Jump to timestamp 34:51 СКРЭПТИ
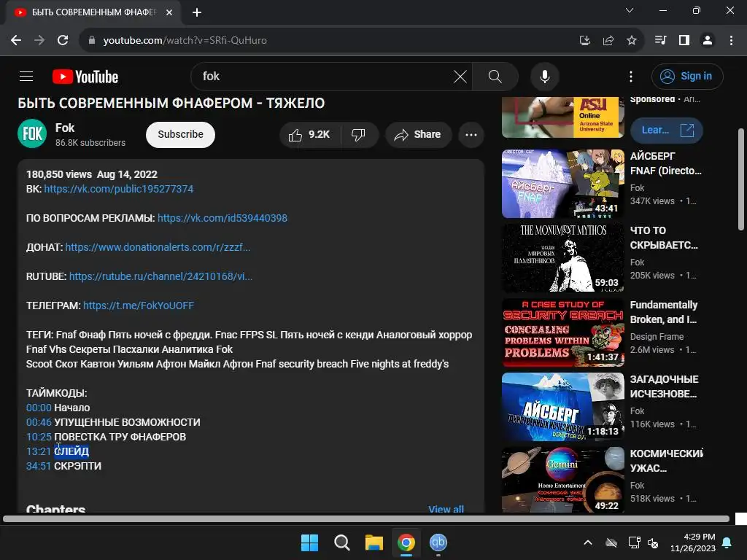 38,466
